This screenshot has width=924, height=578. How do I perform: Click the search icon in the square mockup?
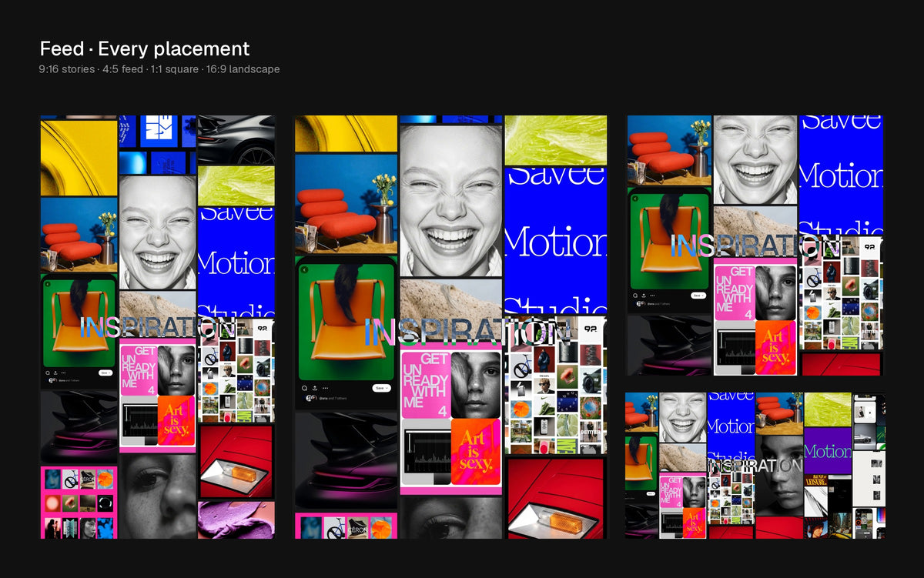coord(635,296)
